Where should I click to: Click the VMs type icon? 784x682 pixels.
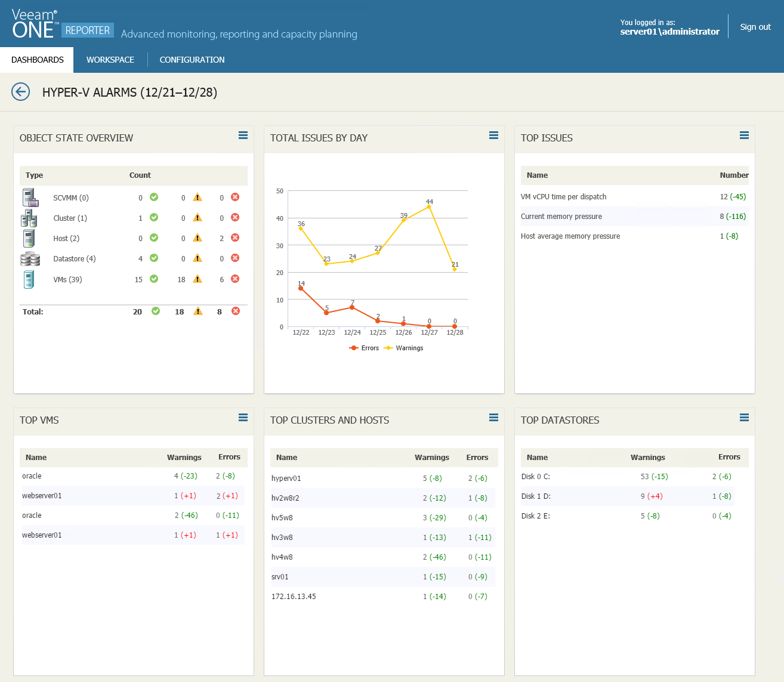point(29,279)
